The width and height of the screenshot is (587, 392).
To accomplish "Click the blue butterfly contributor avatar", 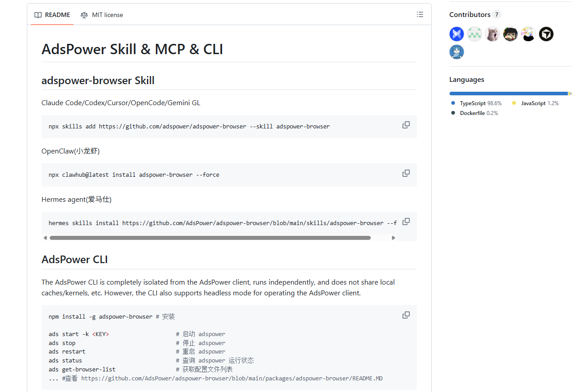I will tap(457, 34).
